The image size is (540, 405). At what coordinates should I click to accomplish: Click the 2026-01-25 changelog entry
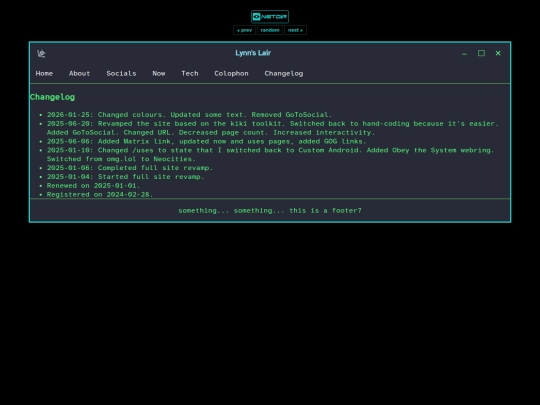tap(189, 115)
